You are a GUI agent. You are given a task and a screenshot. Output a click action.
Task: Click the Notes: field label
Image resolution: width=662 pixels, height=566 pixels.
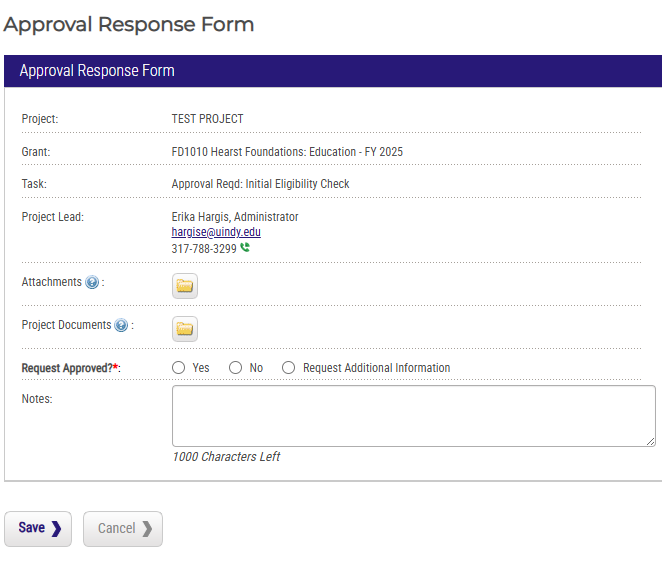coord(37,399)
